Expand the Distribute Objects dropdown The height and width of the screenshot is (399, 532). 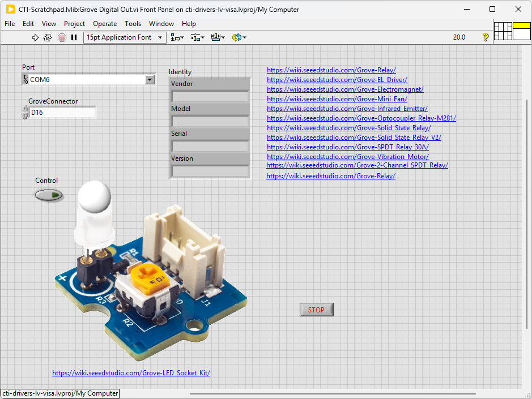click(x=198, y=37)
